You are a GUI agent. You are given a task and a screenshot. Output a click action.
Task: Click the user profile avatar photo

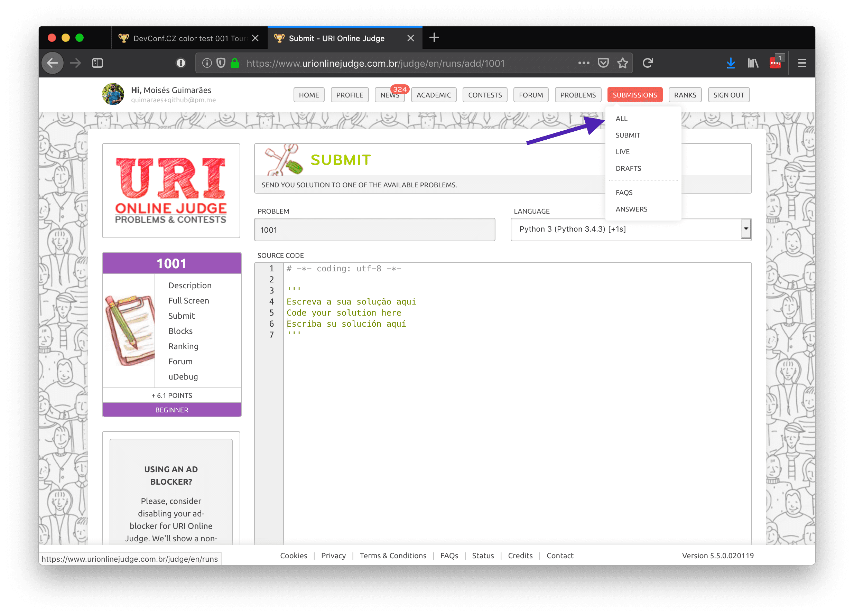pyautogui.click(x=113, y=94)
